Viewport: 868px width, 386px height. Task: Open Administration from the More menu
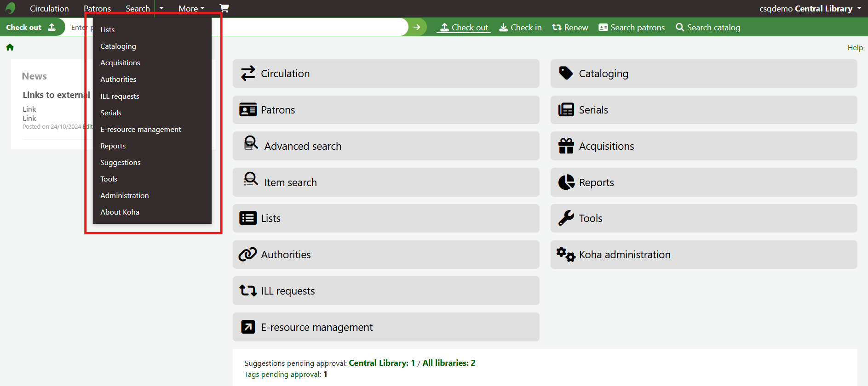click(x=152, y=195)
